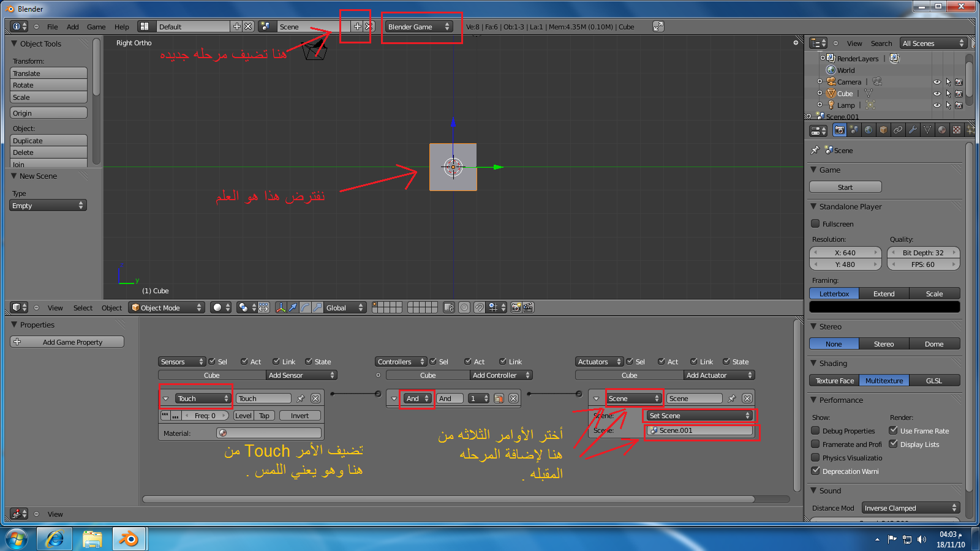This screenshot has height=551, width=980.
Task: Toggle Cube visibility eye in outliner
Action: pos(937,94)
